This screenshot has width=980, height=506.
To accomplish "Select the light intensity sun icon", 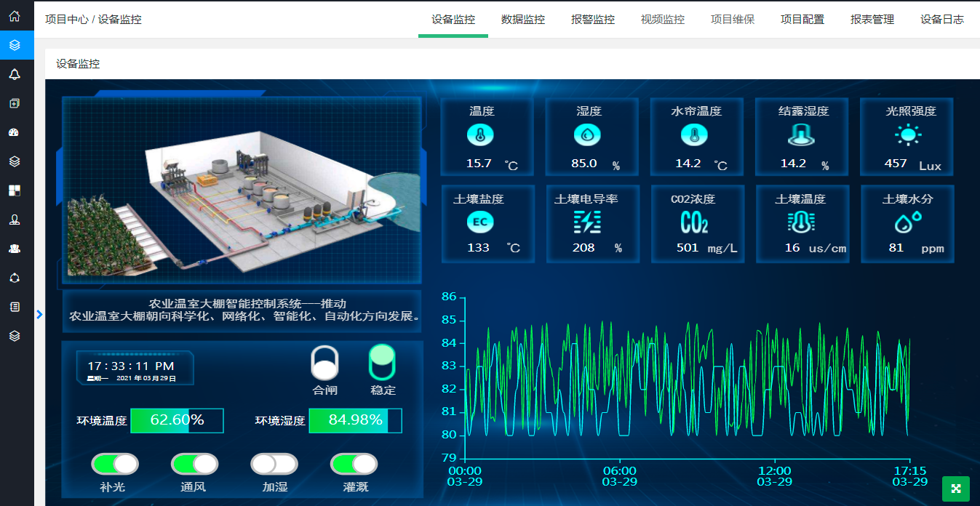I will point(908,135).
